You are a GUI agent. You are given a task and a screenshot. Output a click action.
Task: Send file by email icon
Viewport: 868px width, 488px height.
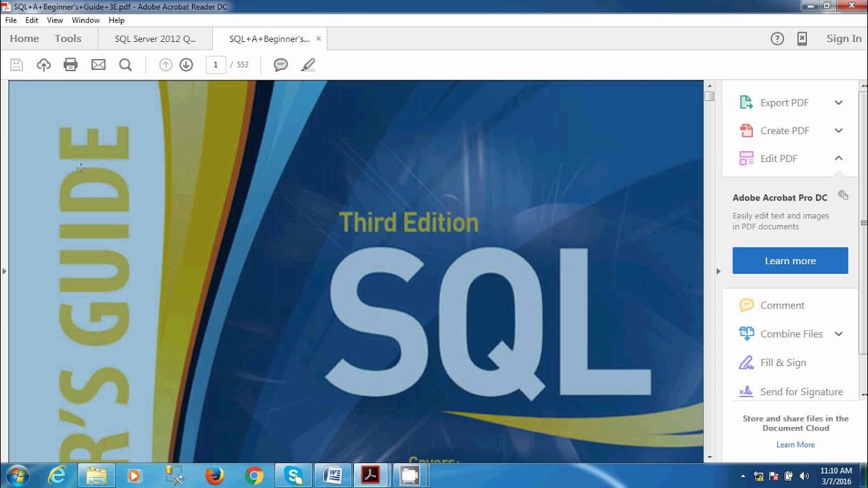pyautogui.click(x=98, y=65)
